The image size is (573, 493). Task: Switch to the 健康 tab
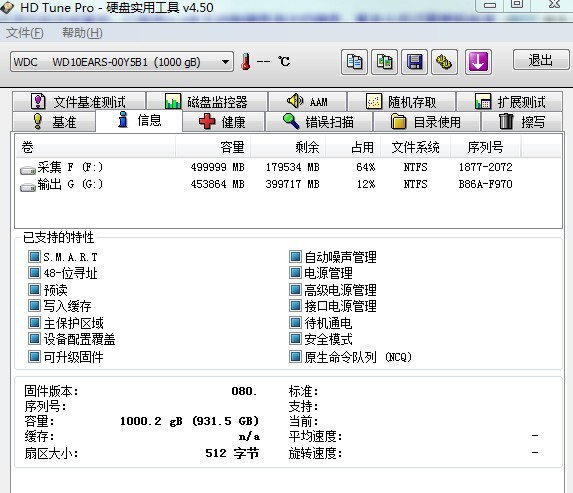(x=223, y=122)
